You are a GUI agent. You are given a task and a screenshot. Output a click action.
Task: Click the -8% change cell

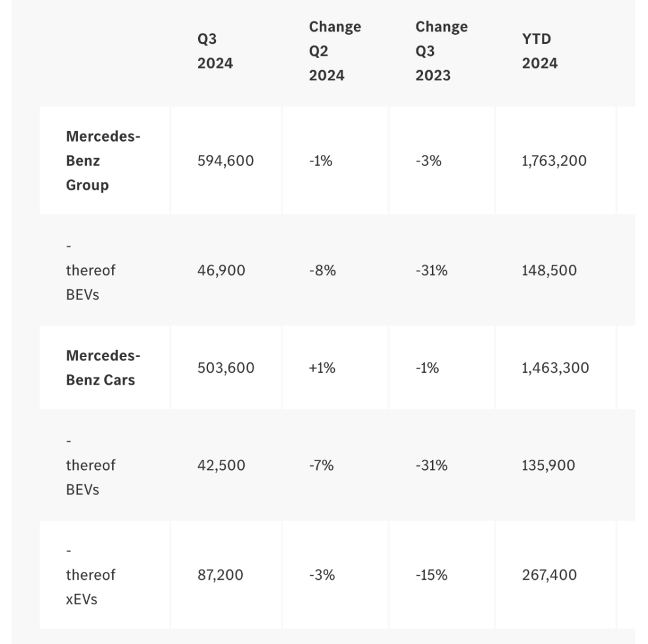(x=322, y=270)
